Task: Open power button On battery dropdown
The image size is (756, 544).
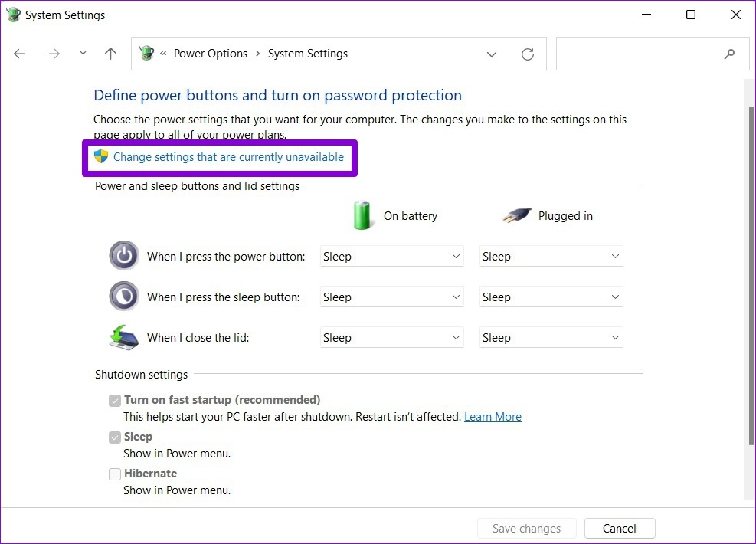Action: point(391,257)
